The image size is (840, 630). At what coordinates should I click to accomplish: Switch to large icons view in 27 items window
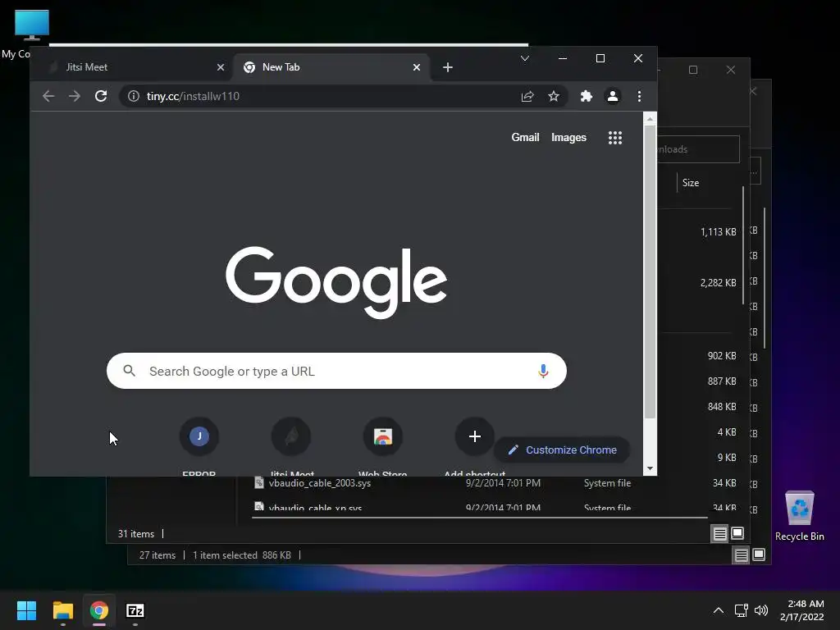(759, 555)
